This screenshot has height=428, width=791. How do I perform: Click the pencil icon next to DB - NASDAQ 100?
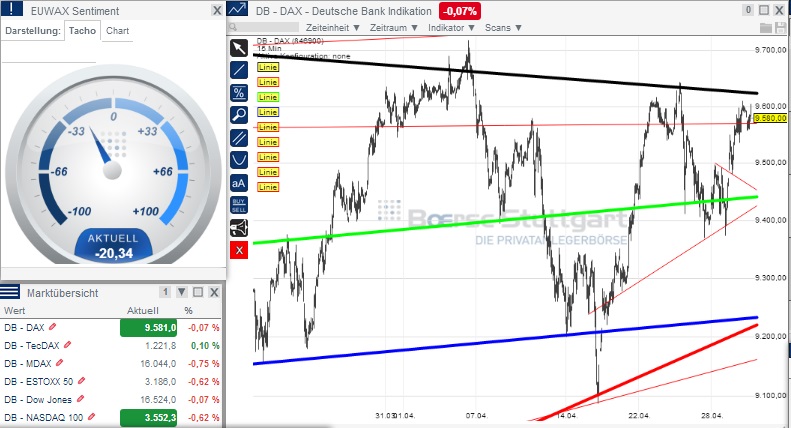91,417
